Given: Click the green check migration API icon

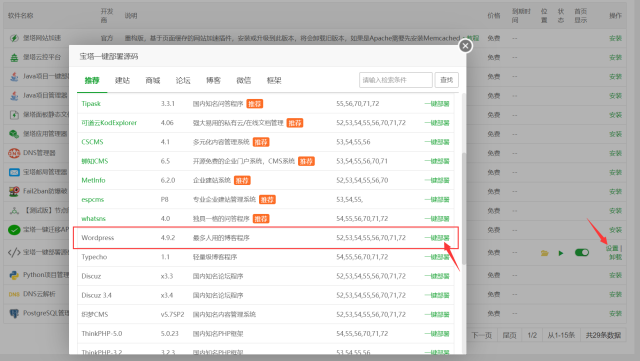Looking at the screenshot, I should [14, 230].
